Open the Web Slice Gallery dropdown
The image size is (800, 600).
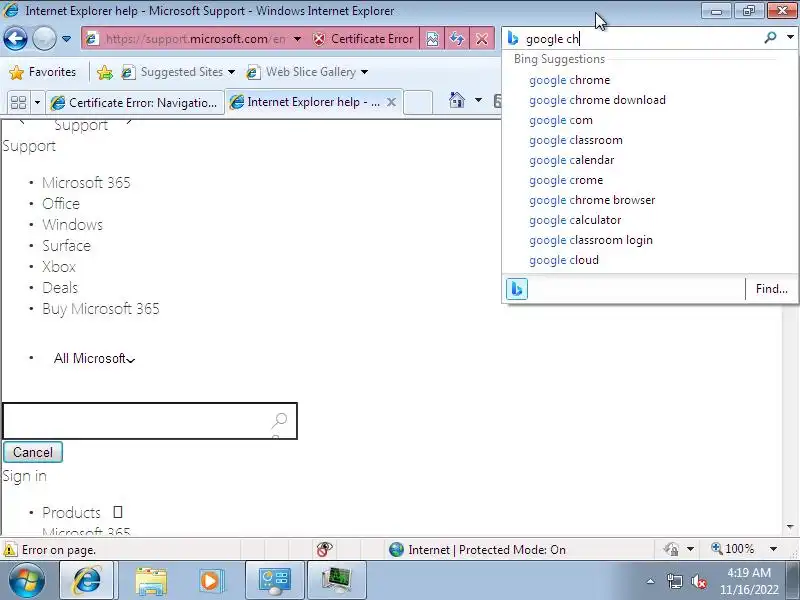(307, 72)
